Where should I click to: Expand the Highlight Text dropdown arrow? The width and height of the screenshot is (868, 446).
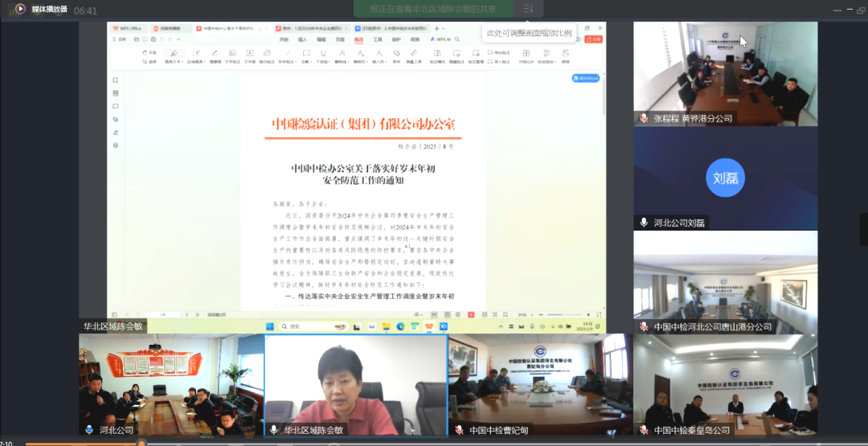[x=182, y=62]
